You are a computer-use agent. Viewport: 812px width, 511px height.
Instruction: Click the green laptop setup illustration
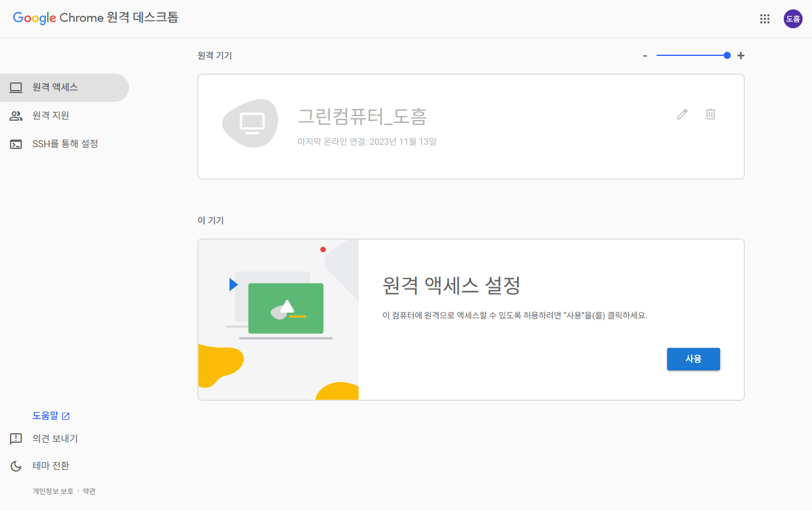click(x=279, y=320)
